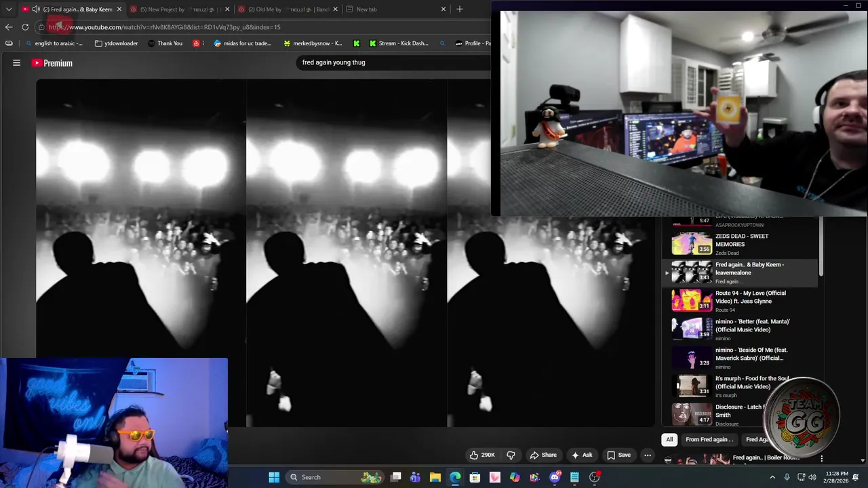
Task: Click the YouTube URL address bar
Action: [x=264, y=27]
